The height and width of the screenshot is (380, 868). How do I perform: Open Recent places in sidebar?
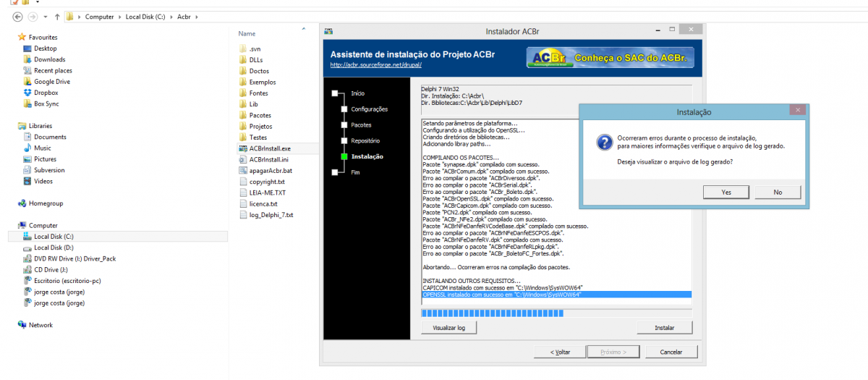pyautogui.click(x=53, y=71)
